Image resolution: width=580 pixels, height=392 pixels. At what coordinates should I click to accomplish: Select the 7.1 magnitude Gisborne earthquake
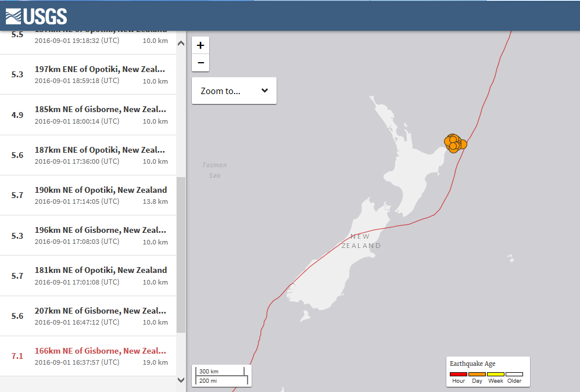[x=87, y=356]
